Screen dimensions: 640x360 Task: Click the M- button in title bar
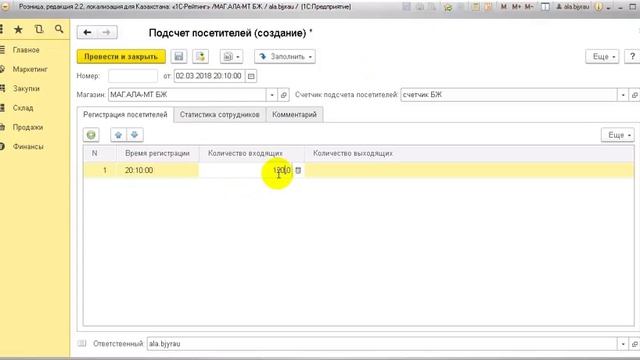pyautogui.click(x=529, y=7)
